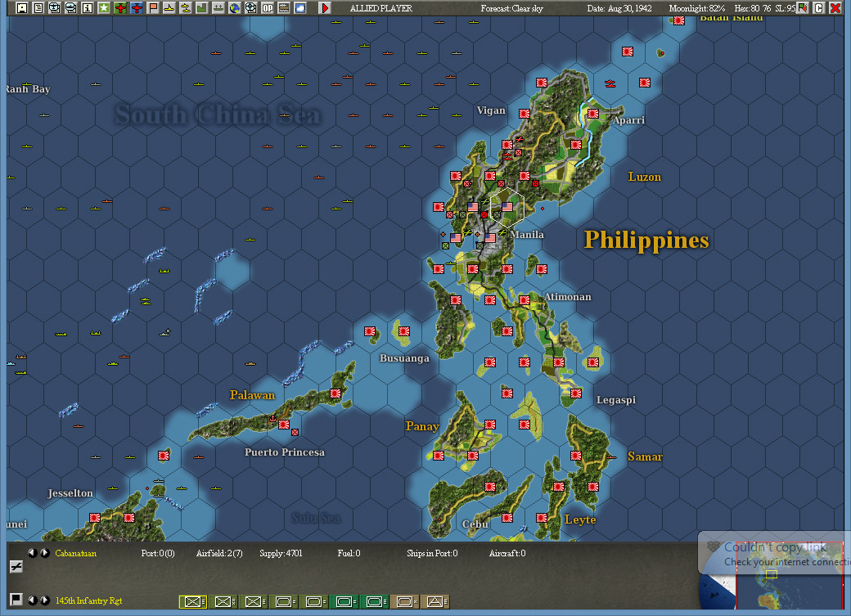Viewport: 851px width, 616px height.
Task: Click Japanese flag marker at Legaspi
Action: [576, 393]
